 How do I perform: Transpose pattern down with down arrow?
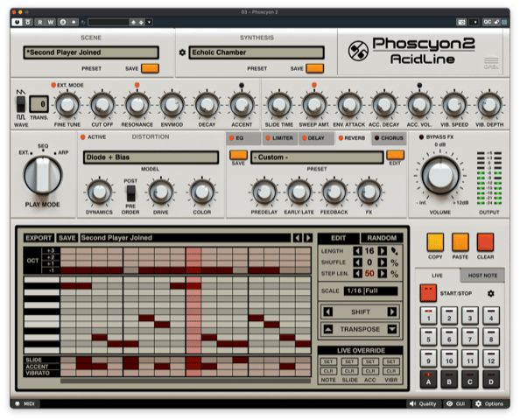coord(391,329)
